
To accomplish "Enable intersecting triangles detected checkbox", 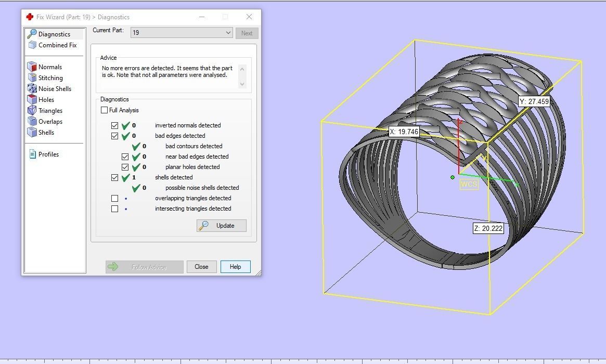I will click(114, 209).
